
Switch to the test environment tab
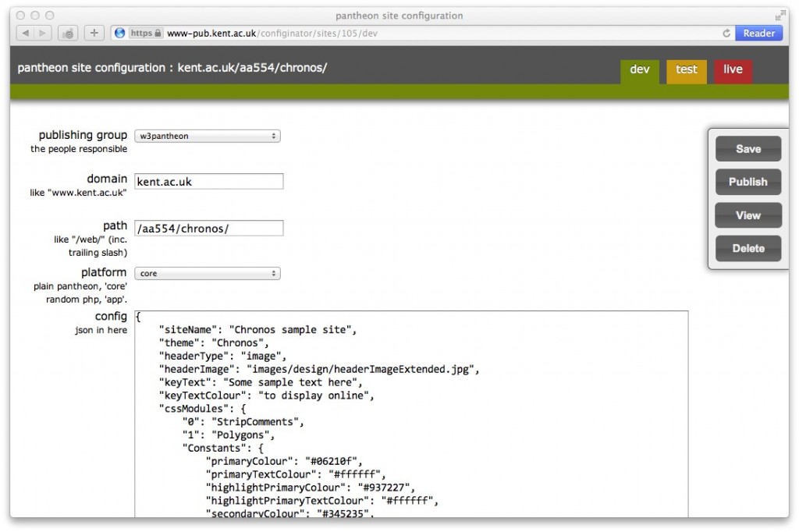[x=687, y=70]
